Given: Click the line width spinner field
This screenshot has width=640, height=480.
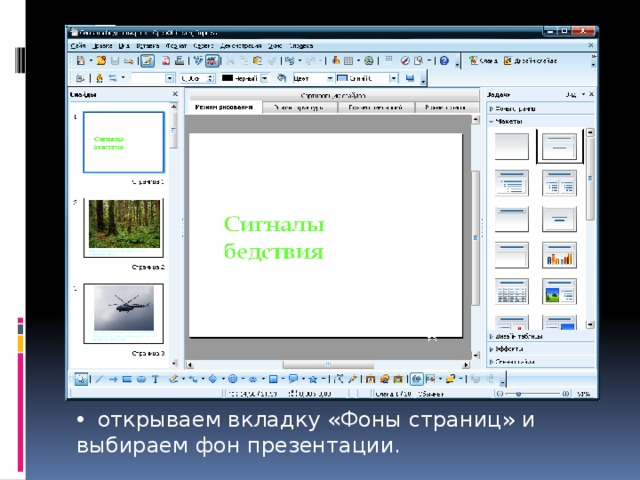Looking at the screenshot, I should coord(197,78).
